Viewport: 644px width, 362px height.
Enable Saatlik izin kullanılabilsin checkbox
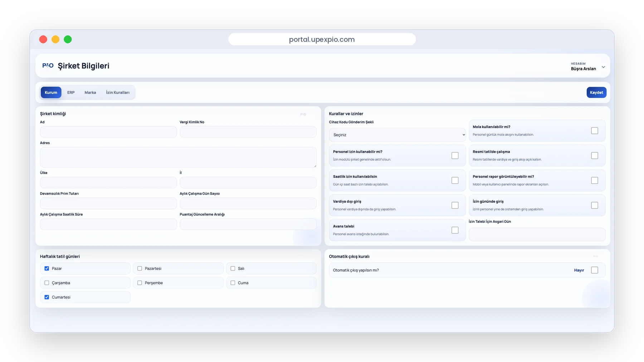click(x=455, y=180)
